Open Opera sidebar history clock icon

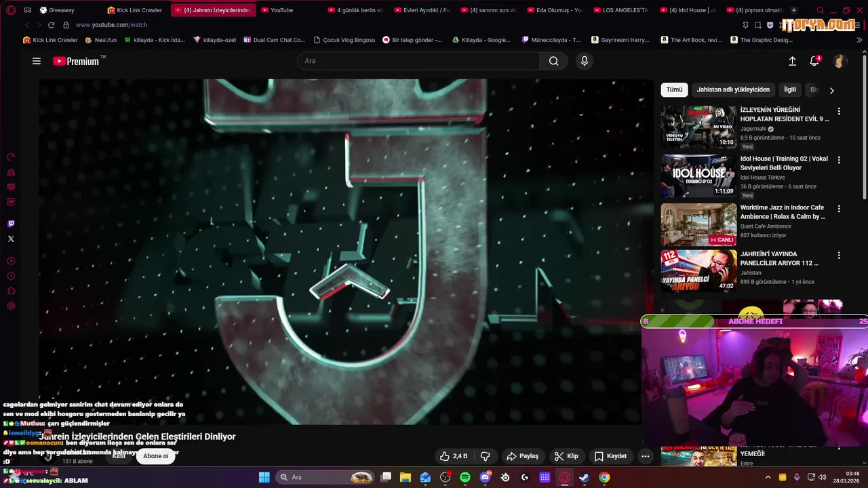tap(11, 276)
